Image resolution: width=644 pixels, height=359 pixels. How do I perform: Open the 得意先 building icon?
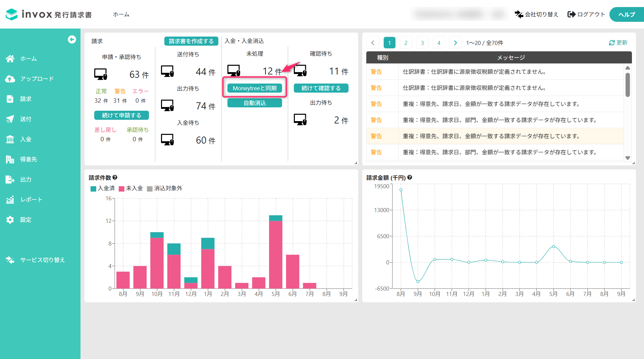pyautogui.click(x=10, y=159)
